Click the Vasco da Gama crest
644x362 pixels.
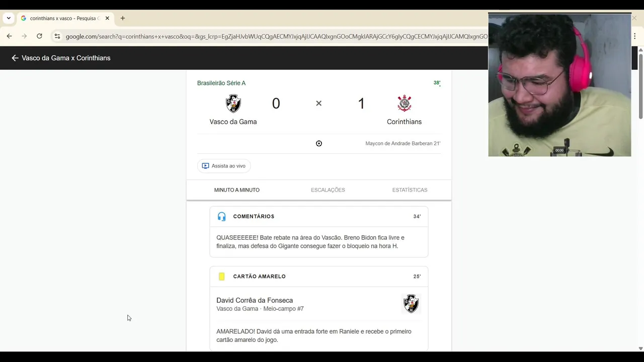(x=233, y=104)
